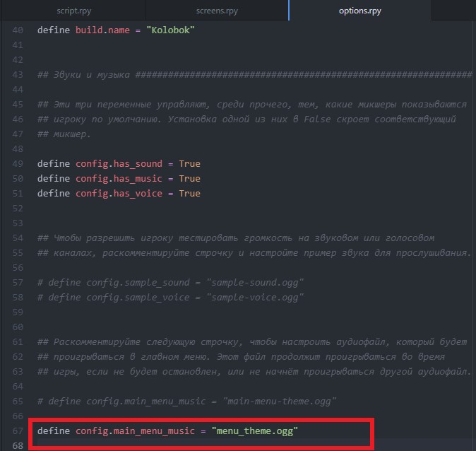The height and width of the screenshot is (451, 476).
Task: Click line number 57 in the gutter
Action: click(x=18, y=283)
